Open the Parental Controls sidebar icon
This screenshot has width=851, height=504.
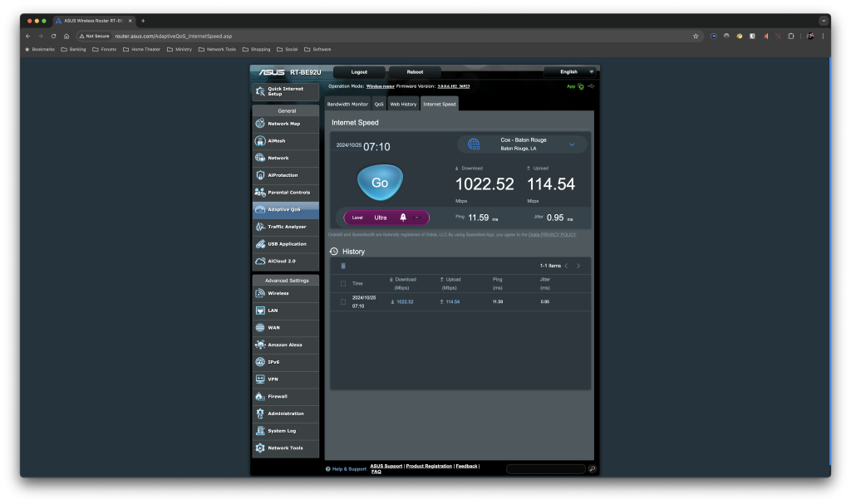260,193
